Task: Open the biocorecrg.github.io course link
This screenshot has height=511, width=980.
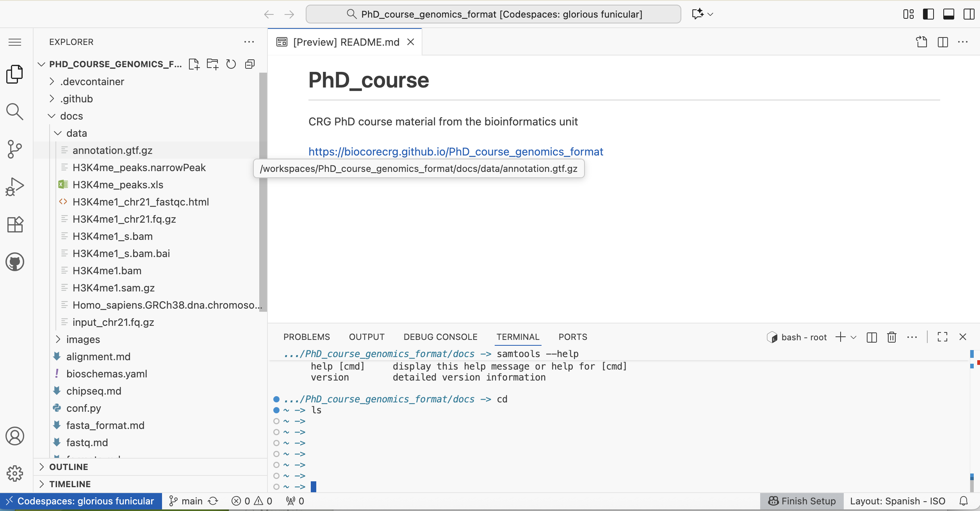Action: tap(456, 152)
